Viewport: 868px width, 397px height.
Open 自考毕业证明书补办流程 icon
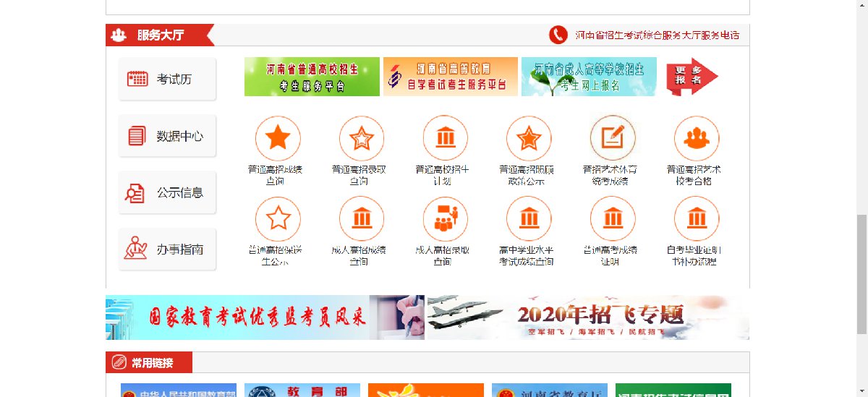(x=697, y=218)
